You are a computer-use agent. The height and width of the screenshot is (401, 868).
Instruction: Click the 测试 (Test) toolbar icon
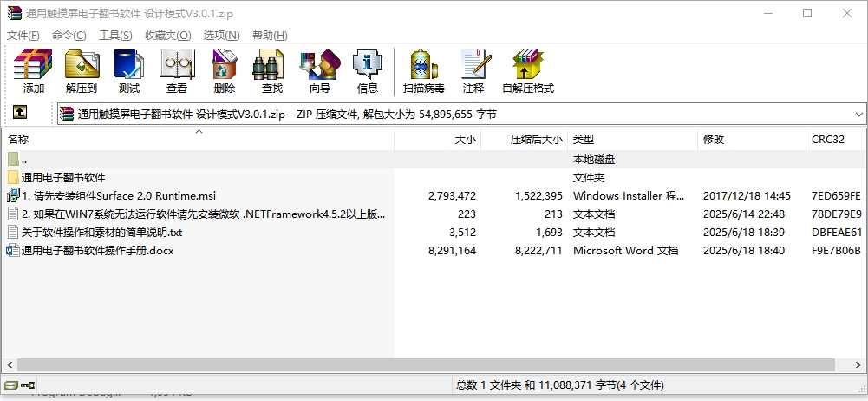point(129,65)
